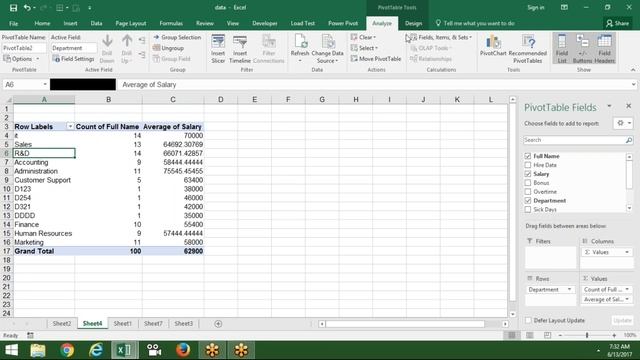Viewport: 640px width, 360px height.
Task: Switch to the Power Pivot tab
Action: tap(343, 23)
